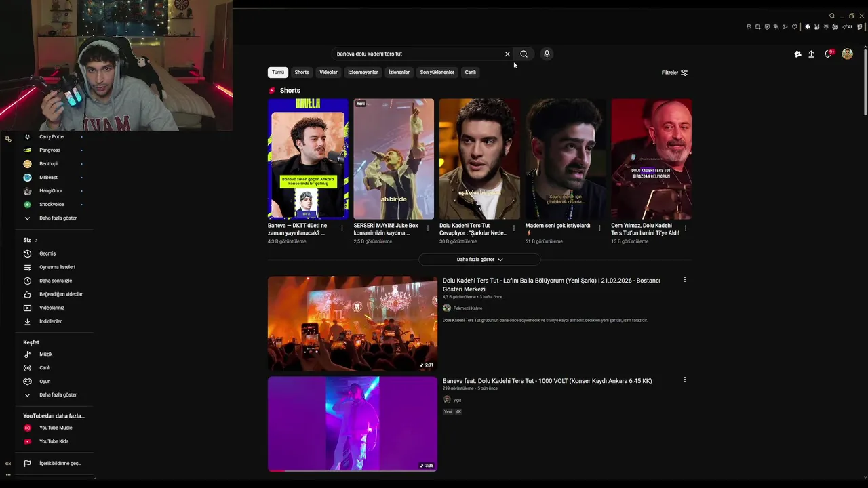Open 'SERSERİ MAYIN! Juke Box' short thumbnail
The width and height of the screenshot is (868, 488).
393,159
